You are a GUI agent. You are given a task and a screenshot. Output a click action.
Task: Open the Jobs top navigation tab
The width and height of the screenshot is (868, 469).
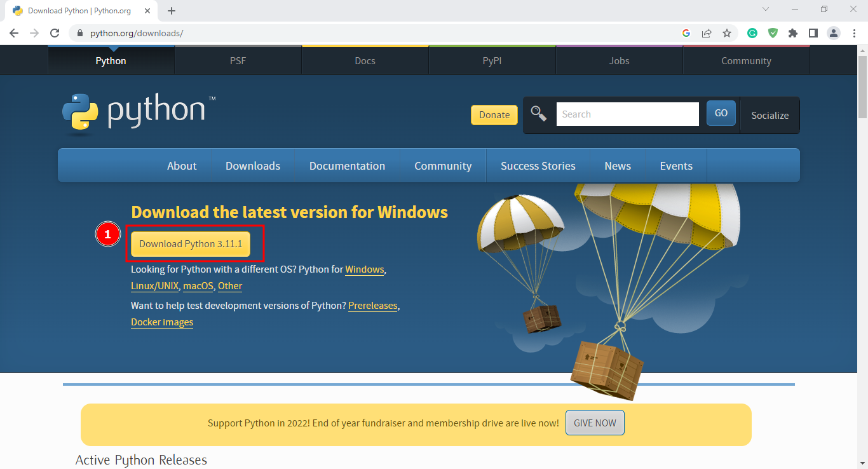pos(620,61)
